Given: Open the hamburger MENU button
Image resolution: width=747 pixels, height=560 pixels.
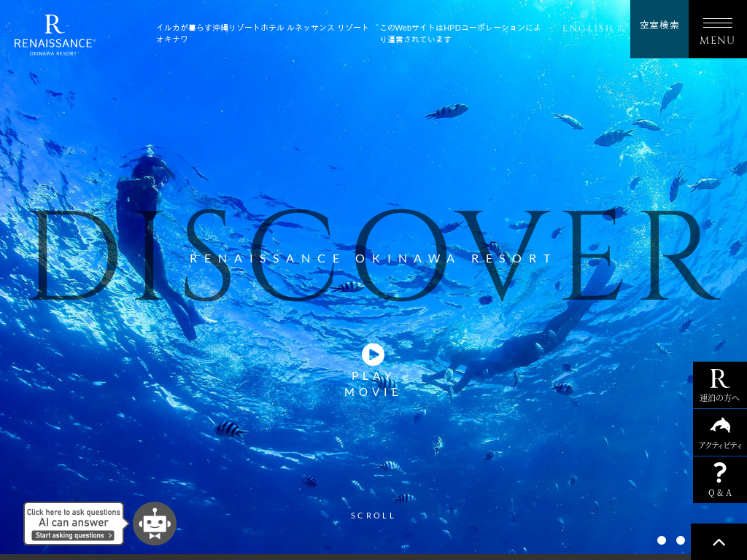Looking at the screenshot, I should coord(718,29).
